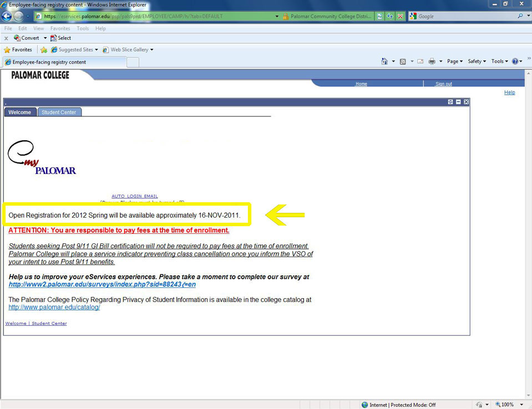Open the palomar.edu/catalog link
532x409 pixels.
[x=54, y=308]
